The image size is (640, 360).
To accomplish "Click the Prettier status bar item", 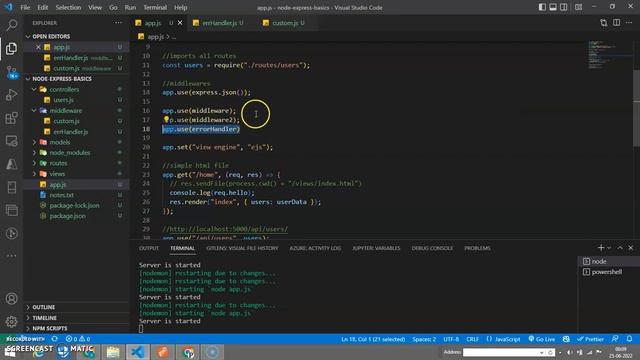I will (x=590, y=339).
